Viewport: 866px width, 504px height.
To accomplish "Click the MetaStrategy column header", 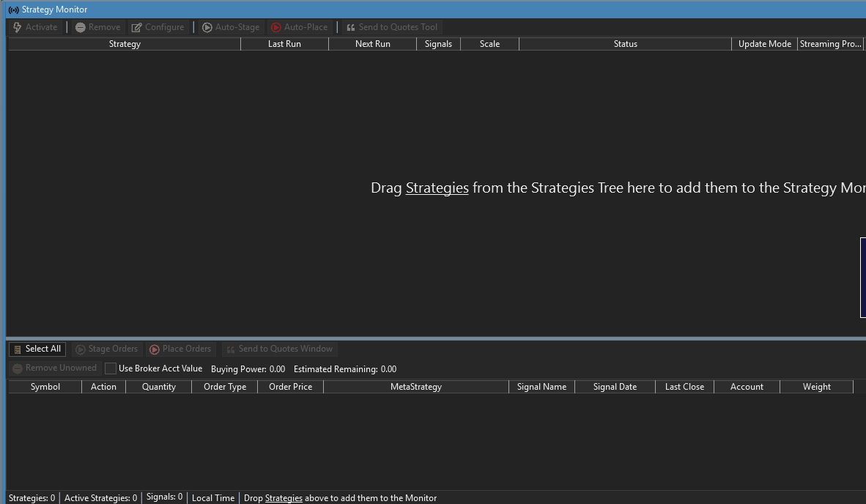I will [415, 387].
